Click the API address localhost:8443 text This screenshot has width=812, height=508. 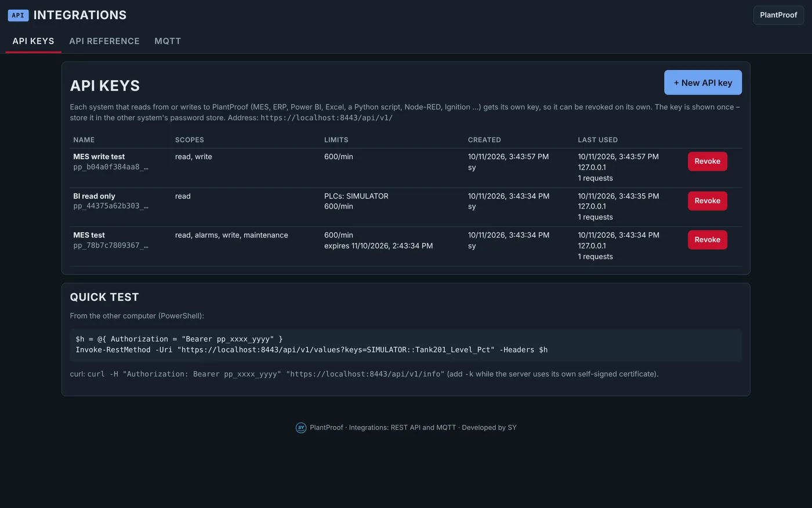tap(327, 118)
